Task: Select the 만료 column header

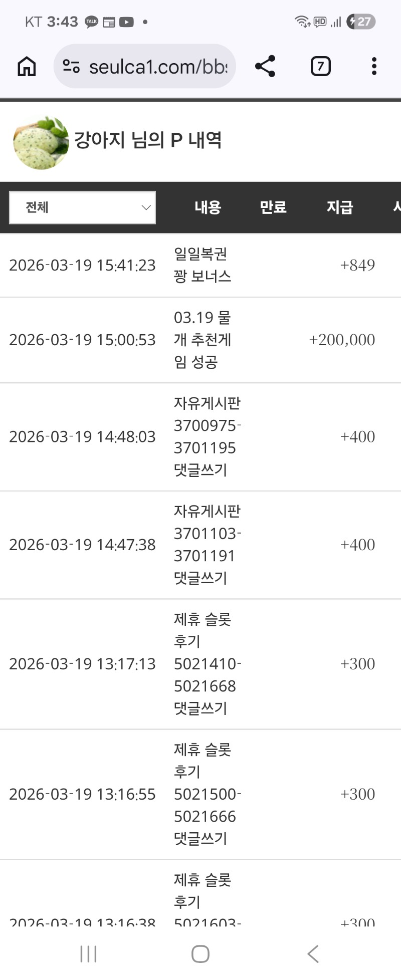Action: pos(273,207)
